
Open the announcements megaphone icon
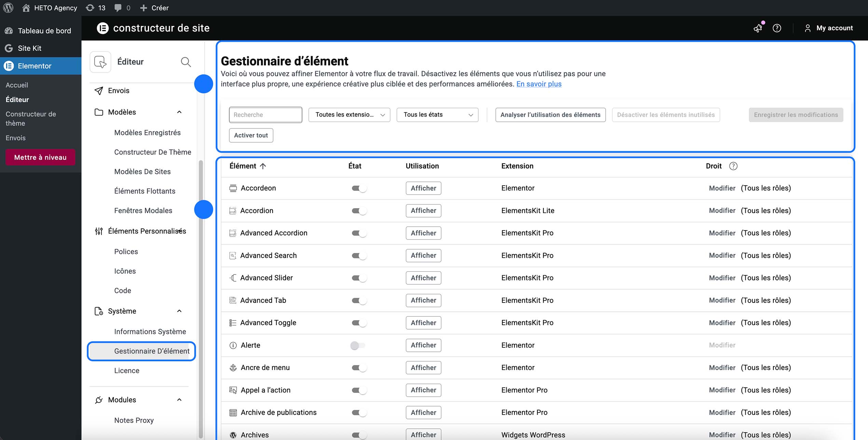[757, 28]
